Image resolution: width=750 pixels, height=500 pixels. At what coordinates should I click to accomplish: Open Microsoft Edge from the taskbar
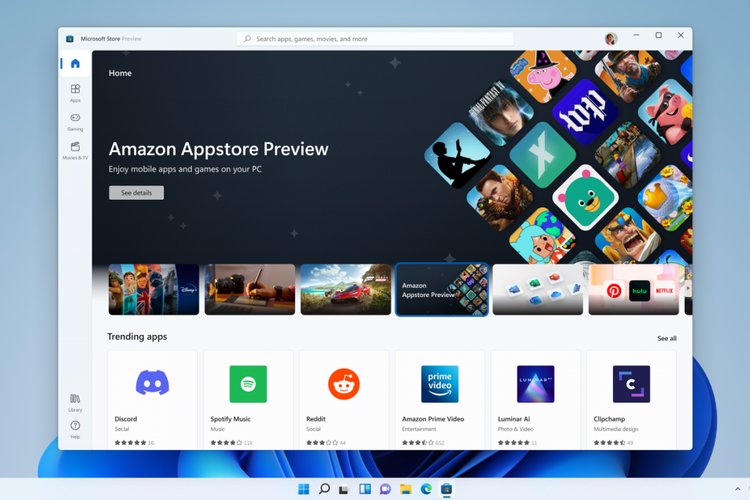426,489
